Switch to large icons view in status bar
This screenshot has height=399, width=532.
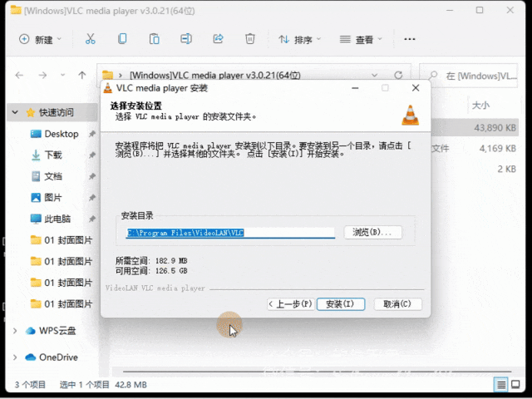click(515, 385)
